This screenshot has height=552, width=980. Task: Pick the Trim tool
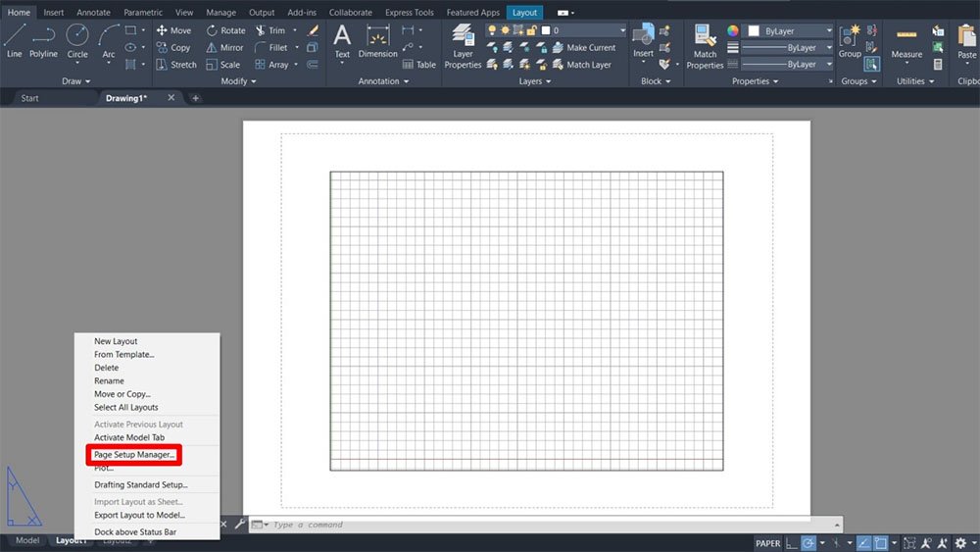point(270,30)
